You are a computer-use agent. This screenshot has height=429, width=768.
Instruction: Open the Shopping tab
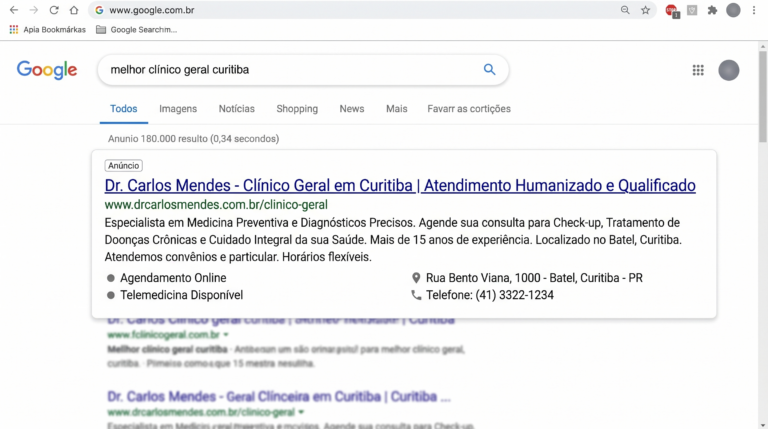pos(297,109)
